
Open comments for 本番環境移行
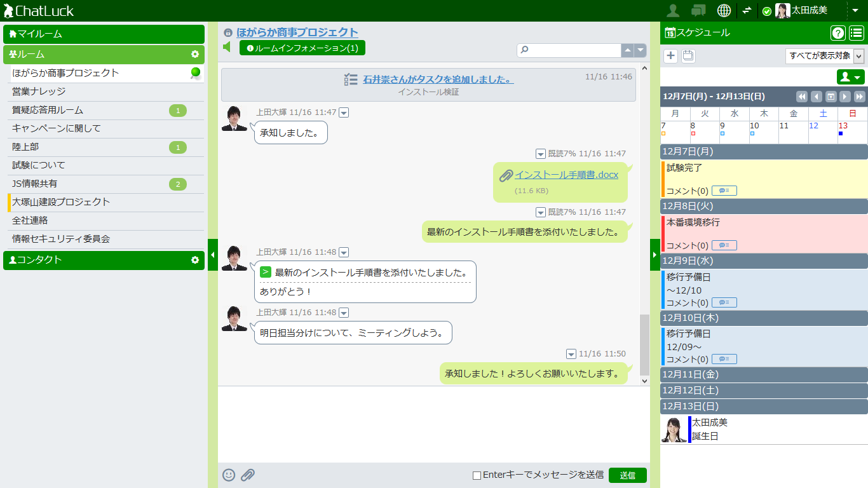pos(724,245)
